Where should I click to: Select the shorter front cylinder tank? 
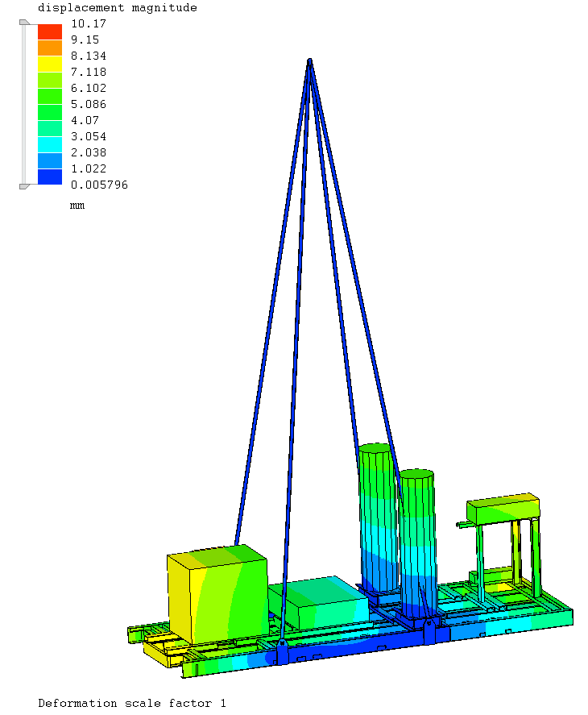click(417, 542)
